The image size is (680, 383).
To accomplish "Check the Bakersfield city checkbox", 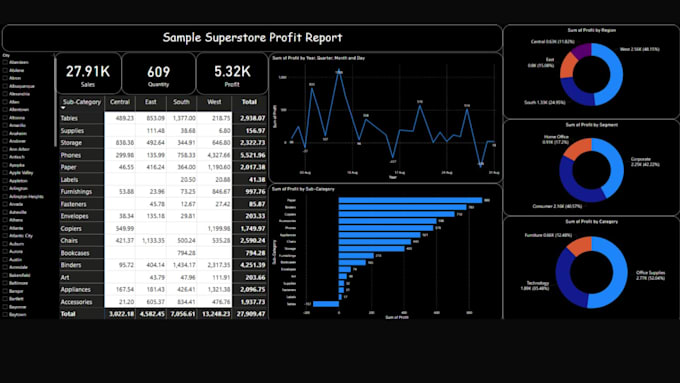I will pyautogui.click(x=5, y=275).
